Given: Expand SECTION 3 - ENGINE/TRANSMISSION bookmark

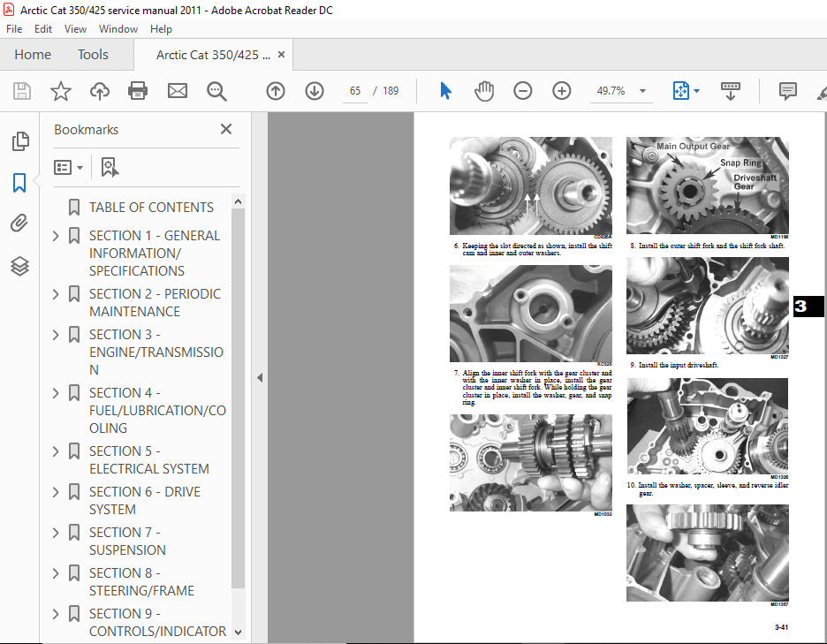Looking at the screenshot, I should 56,335.
